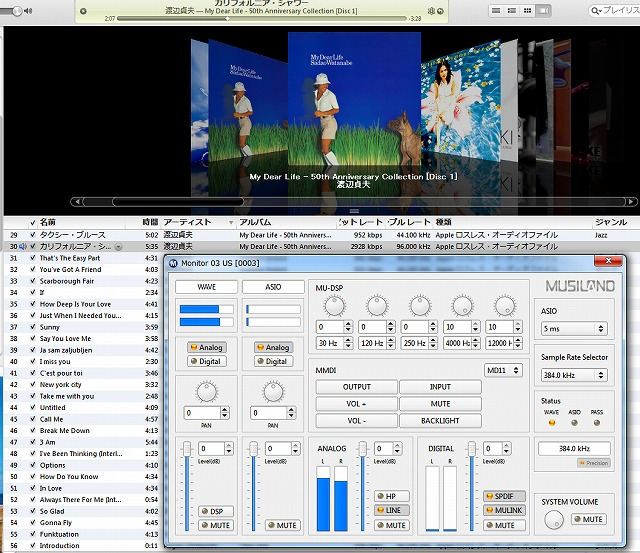
Task: Click the volume speaker icon in iTunes
Action: (28, 11)
